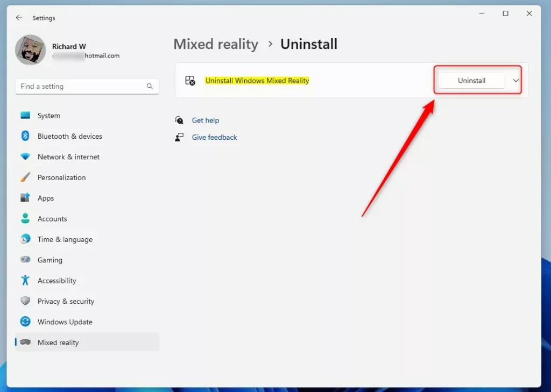This screenshot has width=551, height=392.
Task: Click the Personalization paintbrush icon
Action: pyautogui.click(x=25, y=177)
